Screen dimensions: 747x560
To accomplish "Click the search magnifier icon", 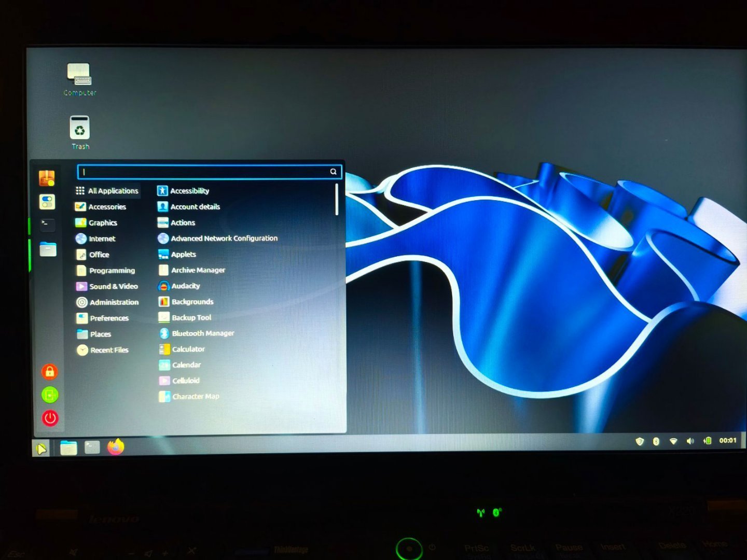I will coord(334,172).
